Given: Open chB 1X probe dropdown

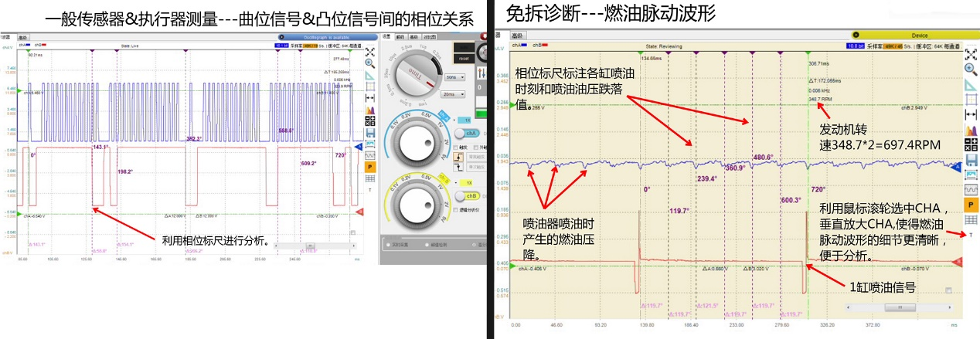Looking at the screenshot, I should [466, 182].
